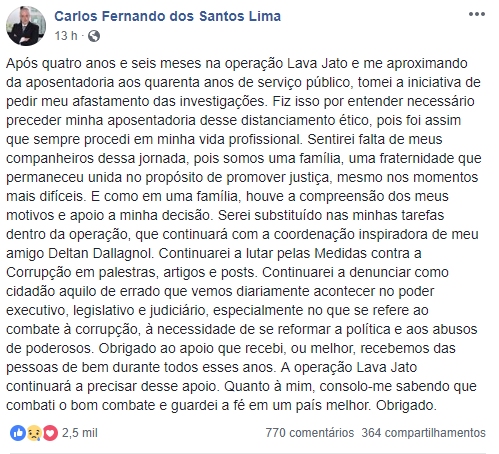Viewport: 499px width, 454px height.
Task: Open the three-dots post options menu
Action: point(477,14)
